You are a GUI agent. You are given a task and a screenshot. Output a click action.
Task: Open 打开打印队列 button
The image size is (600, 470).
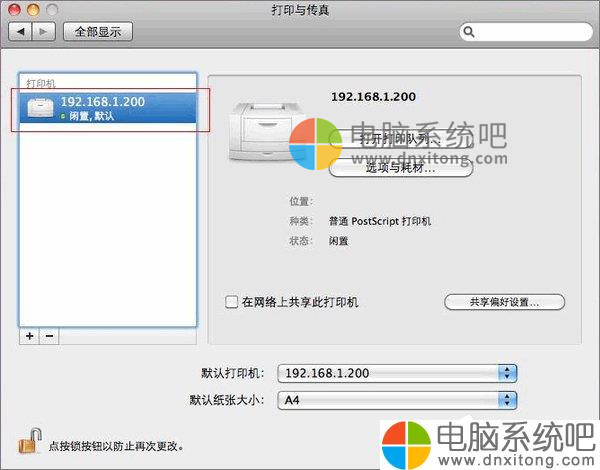tap(401, 139)
